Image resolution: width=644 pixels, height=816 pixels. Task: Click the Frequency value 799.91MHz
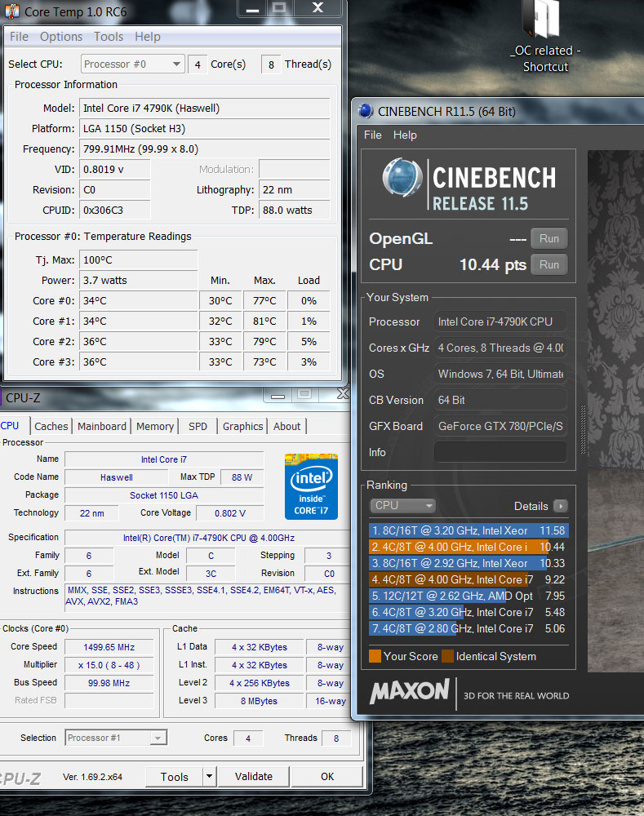point(205,149)
